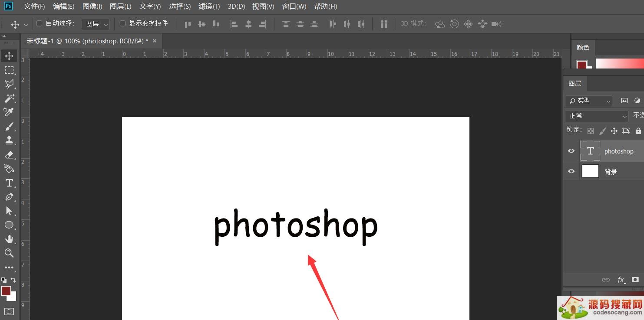Select the Eraser tool
The image size is (644, 320).
tap(9, 155)
